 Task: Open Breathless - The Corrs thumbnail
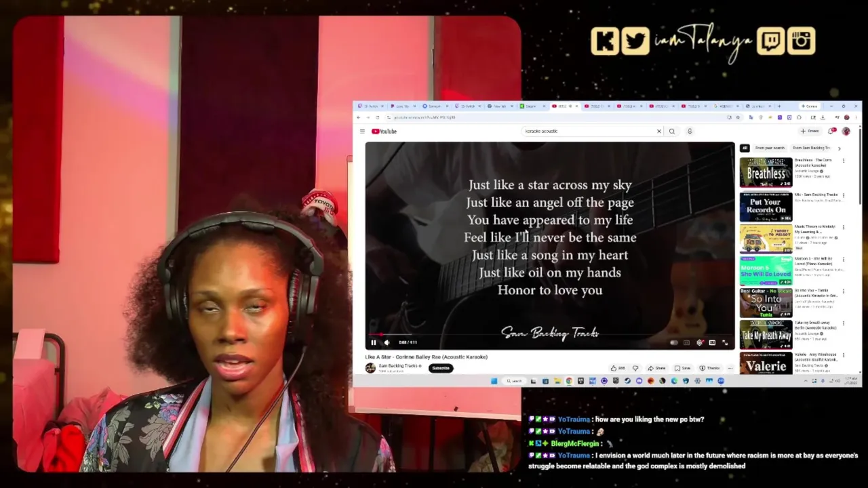pos(766,172)
